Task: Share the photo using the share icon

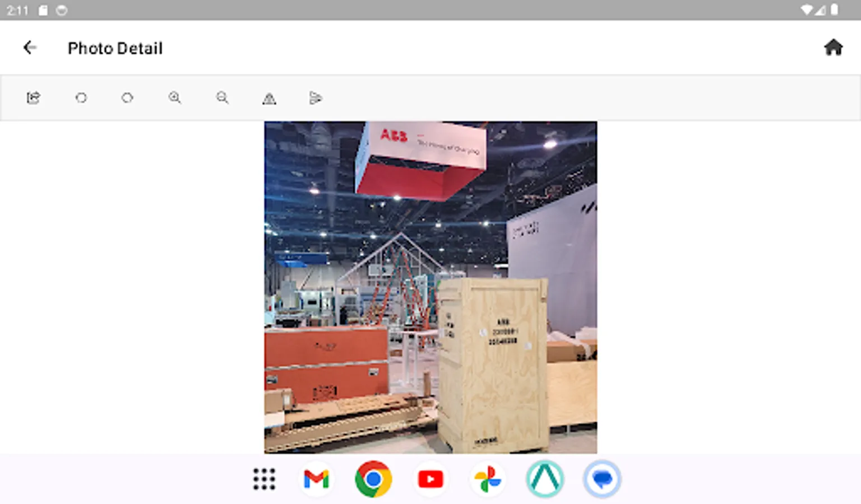Action: pyautogui.click(x=33, y=97)
